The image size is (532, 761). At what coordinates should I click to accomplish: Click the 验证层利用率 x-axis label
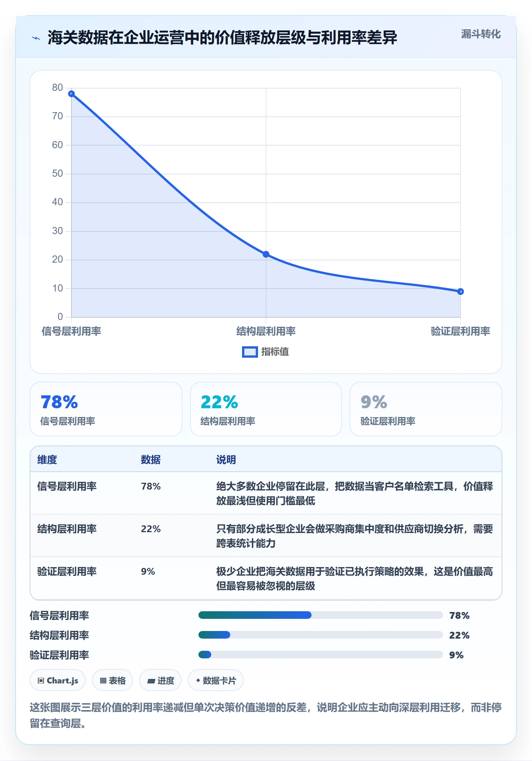tap(461, 331)
